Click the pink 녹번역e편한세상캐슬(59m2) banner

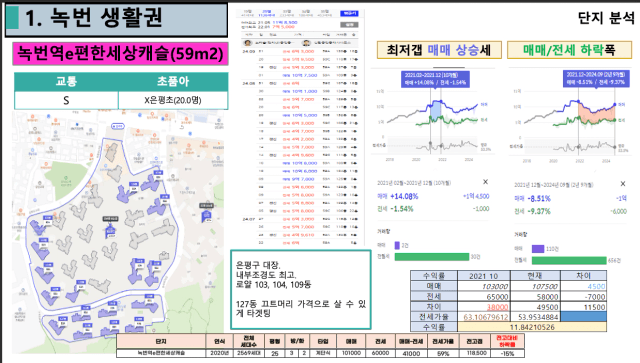click(120, 53)
